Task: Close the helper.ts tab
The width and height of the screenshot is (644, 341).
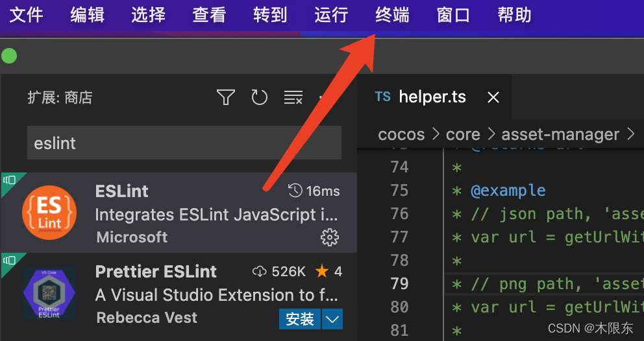Action: 493,97
